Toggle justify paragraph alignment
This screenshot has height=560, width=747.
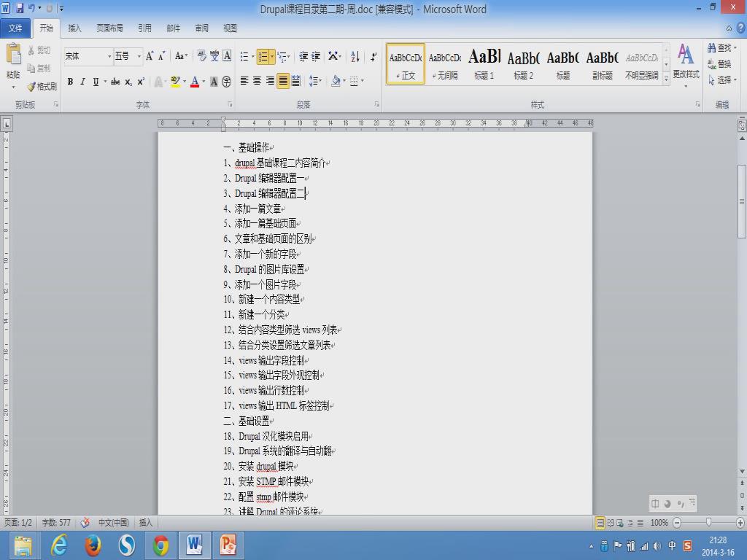point(283,81)
